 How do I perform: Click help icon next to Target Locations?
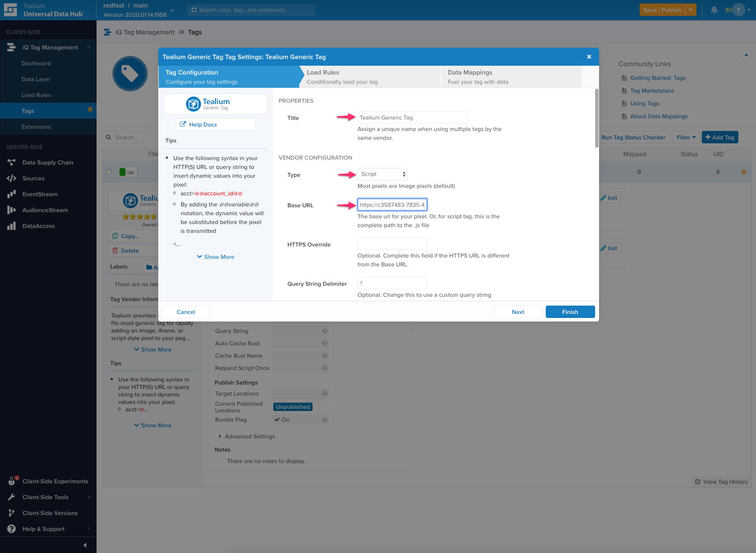point(325,393)
